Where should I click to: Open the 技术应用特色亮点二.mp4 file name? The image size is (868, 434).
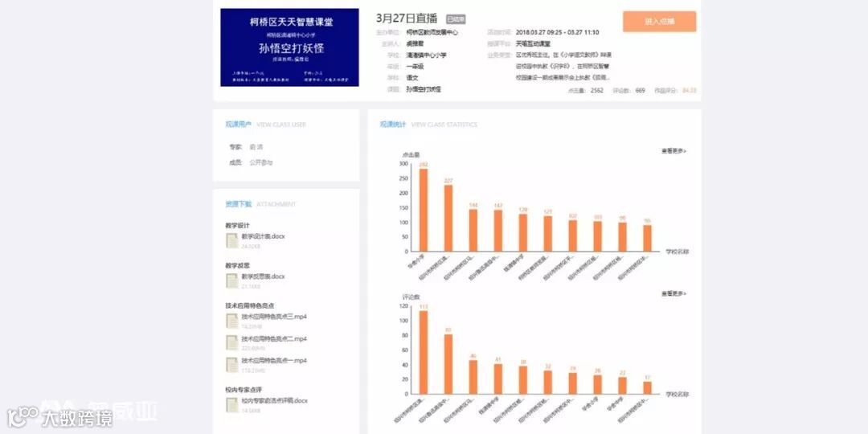(x=275, y=339)
